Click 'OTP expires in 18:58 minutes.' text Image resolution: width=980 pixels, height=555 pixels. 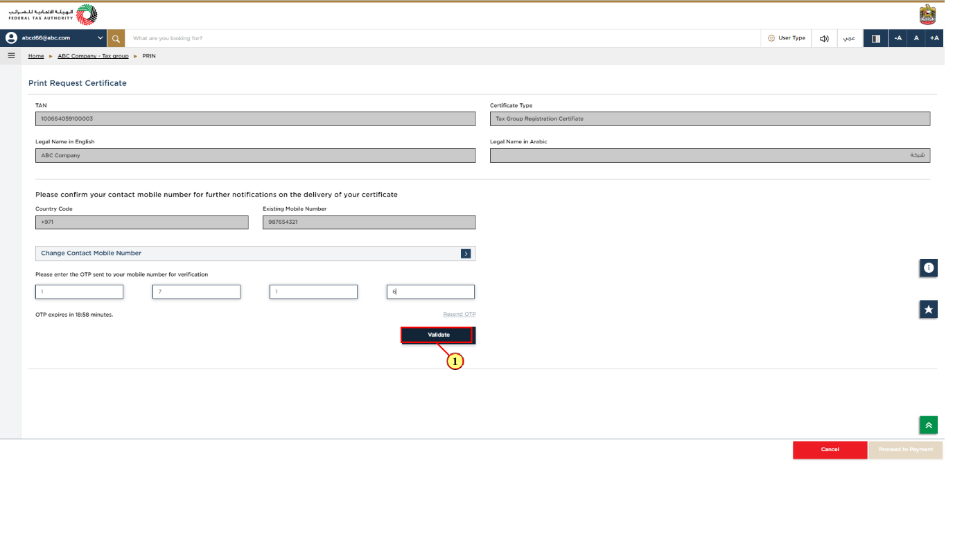coord(74,315)
